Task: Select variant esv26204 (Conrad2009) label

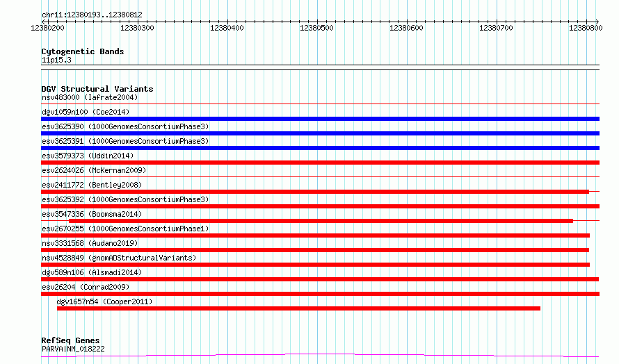Action: [86, 287]
